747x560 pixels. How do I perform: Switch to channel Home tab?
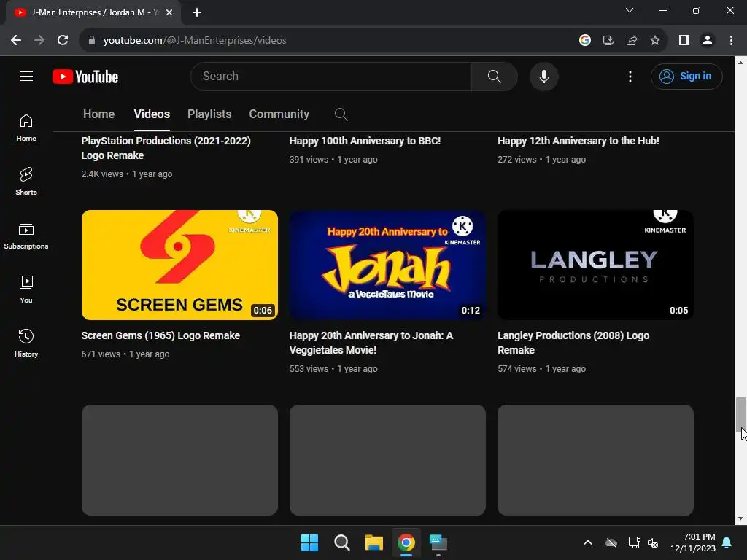(x=98, y=114)
